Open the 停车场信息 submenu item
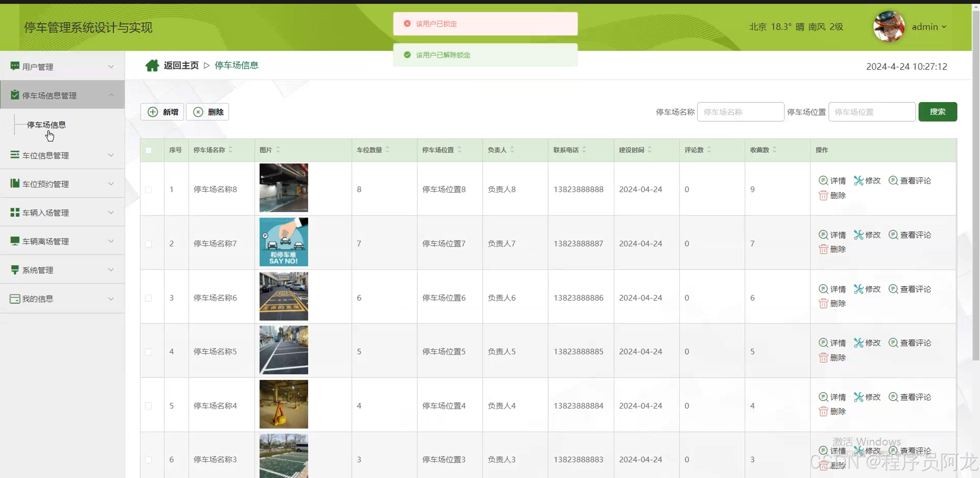Screen dimensions: 980x478 46,125
